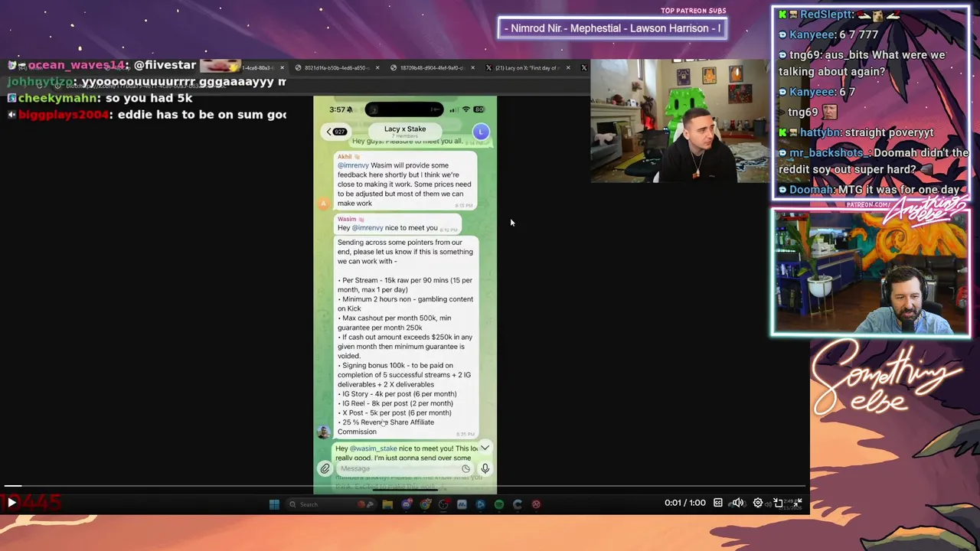
Task: Open Akhil's sender name
Action: (345, 156)
